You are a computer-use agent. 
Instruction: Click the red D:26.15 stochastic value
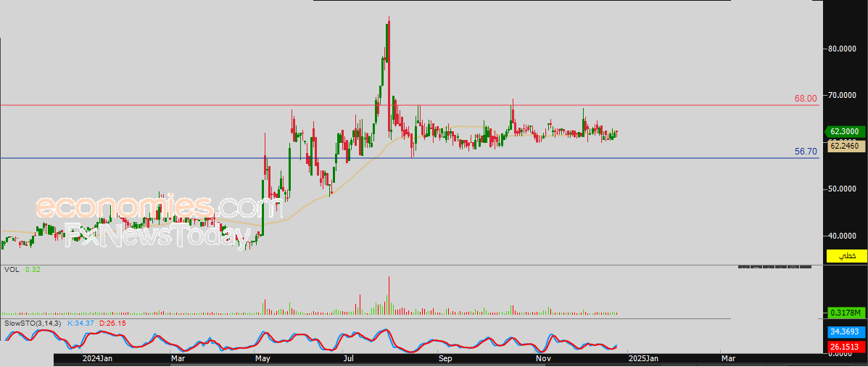[x=111, y=323]
